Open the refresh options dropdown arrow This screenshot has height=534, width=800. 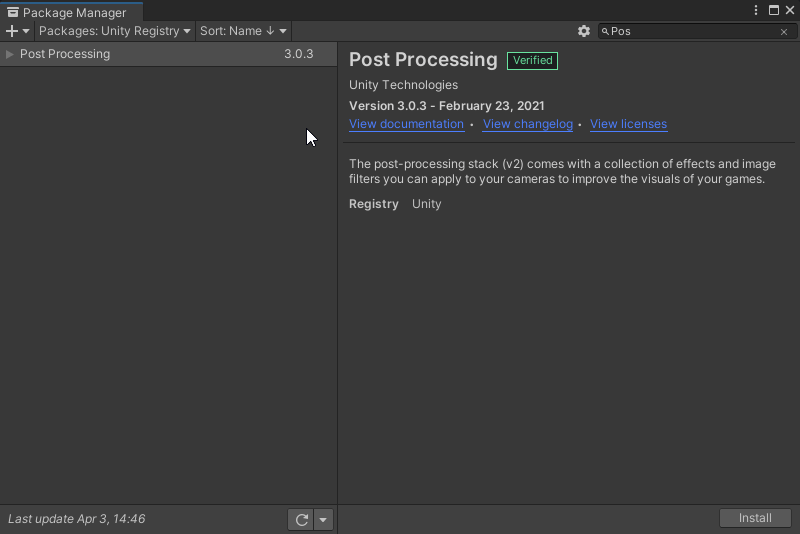(323, 520)
